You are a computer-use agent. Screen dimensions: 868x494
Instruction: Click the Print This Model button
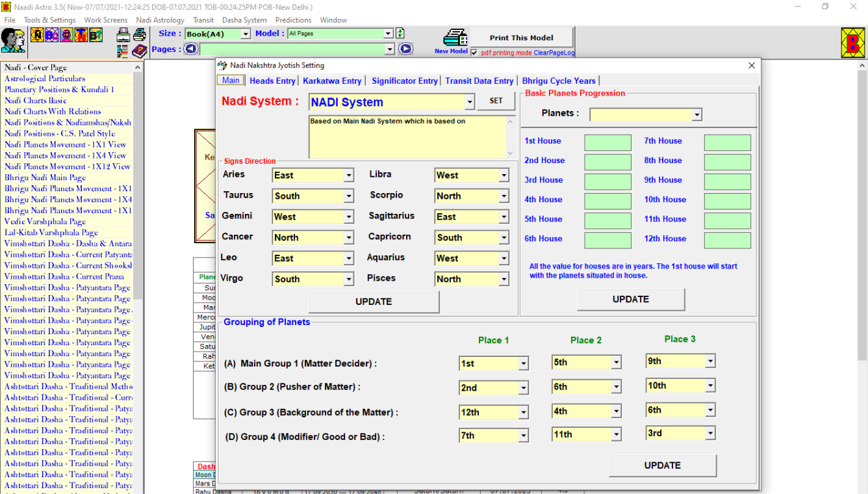[x=522, y=38]
